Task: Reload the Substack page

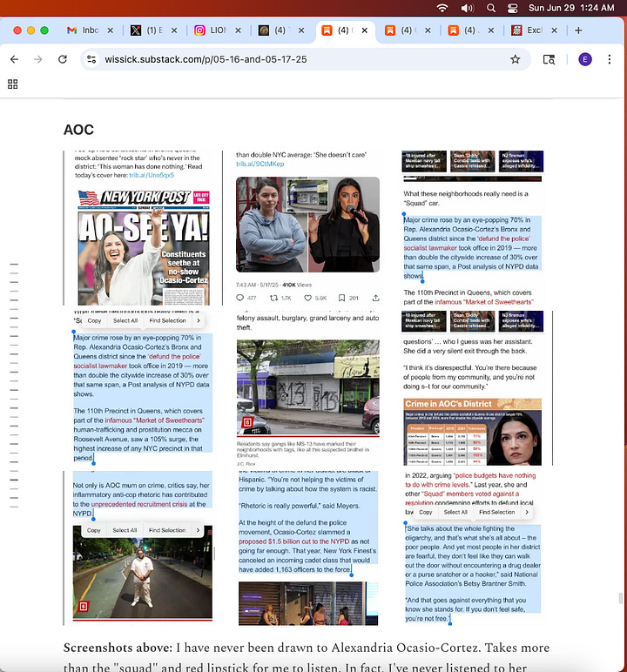Action: click(x=63, y=59)
